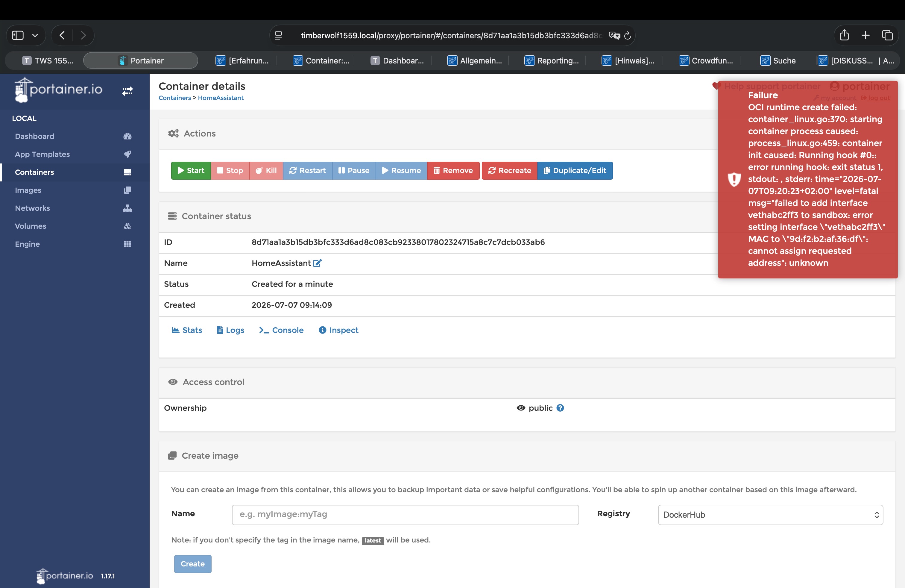Click the edit icon next to HomeAssistant name
The width and height of the screenshot is (905, 588).
(x=318, y=263)
